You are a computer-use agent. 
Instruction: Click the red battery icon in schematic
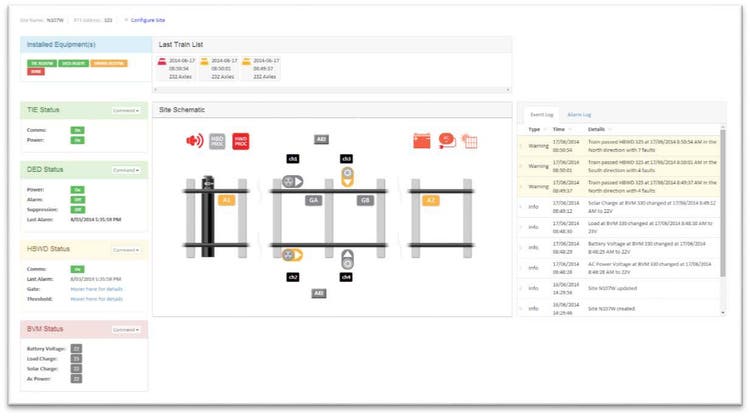(x=421, y=141)
